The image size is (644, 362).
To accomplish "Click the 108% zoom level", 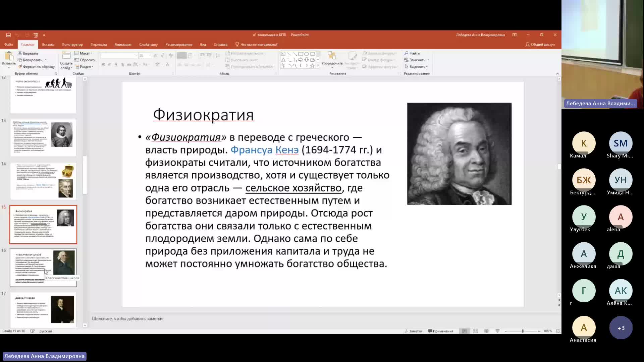I will (548, 331).
